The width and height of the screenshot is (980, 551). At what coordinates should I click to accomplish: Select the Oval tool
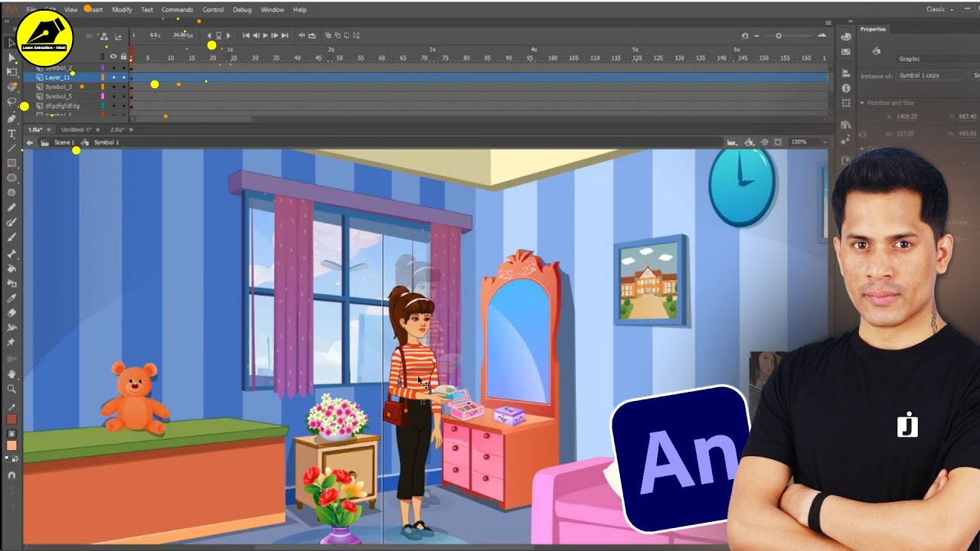coord(11,178)
